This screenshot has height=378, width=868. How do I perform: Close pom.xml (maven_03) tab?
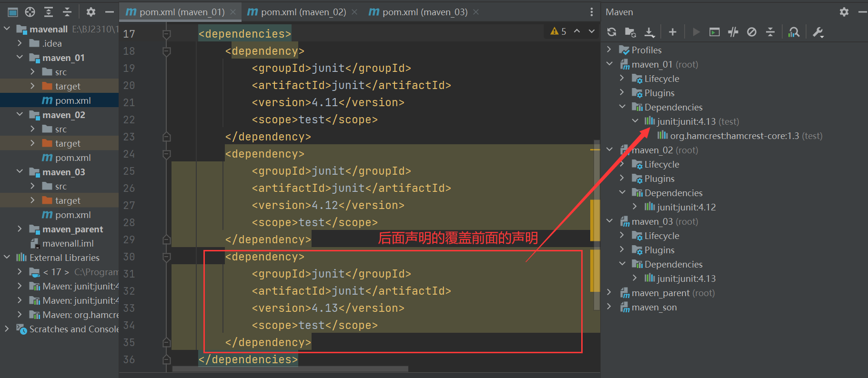click(x=476, y=12)
